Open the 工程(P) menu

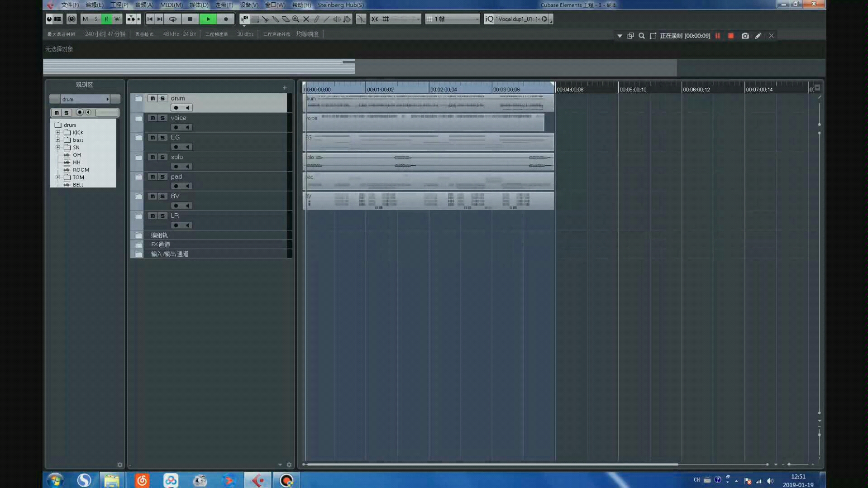119,5
